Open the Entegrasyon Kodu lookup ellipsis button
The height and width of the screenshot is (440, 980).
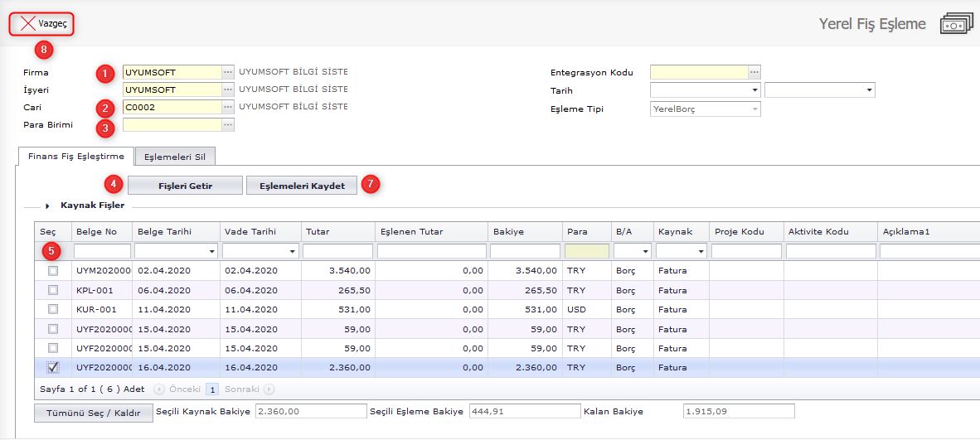coord(754,72)
